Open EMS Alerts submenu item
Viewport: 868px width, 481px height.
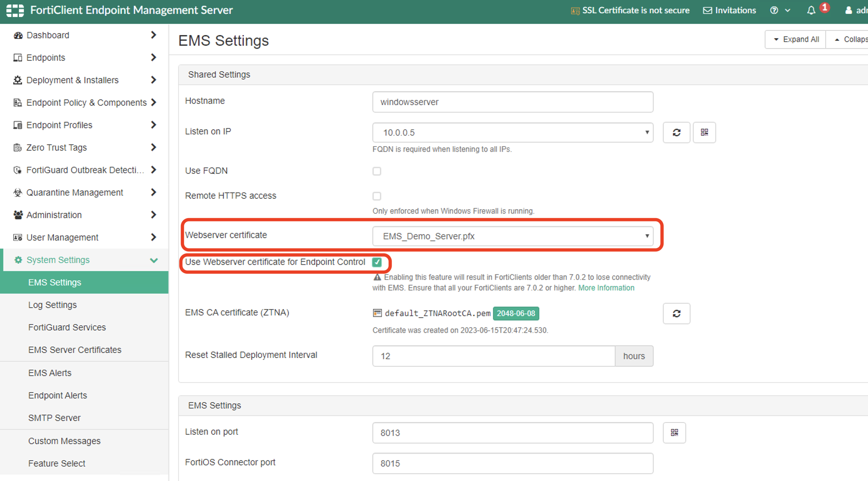[84, 373]
